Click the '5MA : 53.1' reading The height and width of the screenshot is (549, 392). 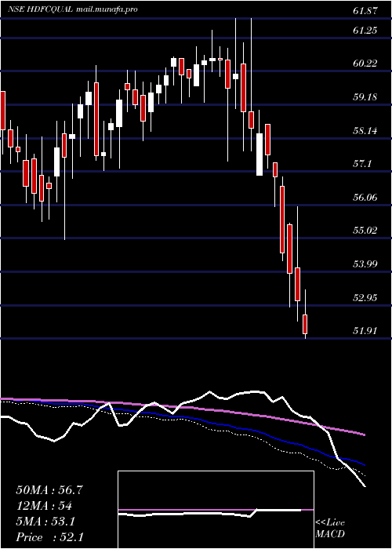click(x=45, y=522)
